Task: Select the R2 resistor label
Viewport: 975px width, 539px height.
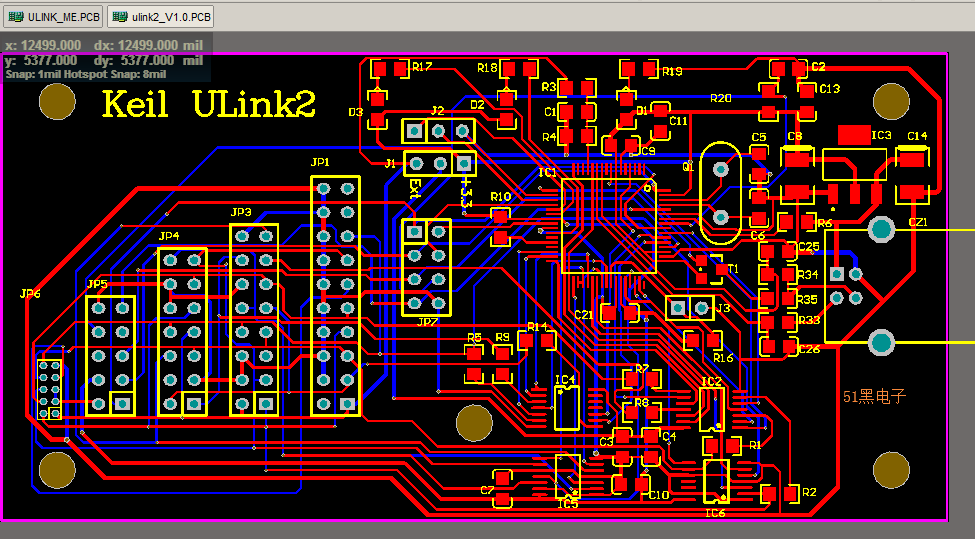Action: click(809, 492)
